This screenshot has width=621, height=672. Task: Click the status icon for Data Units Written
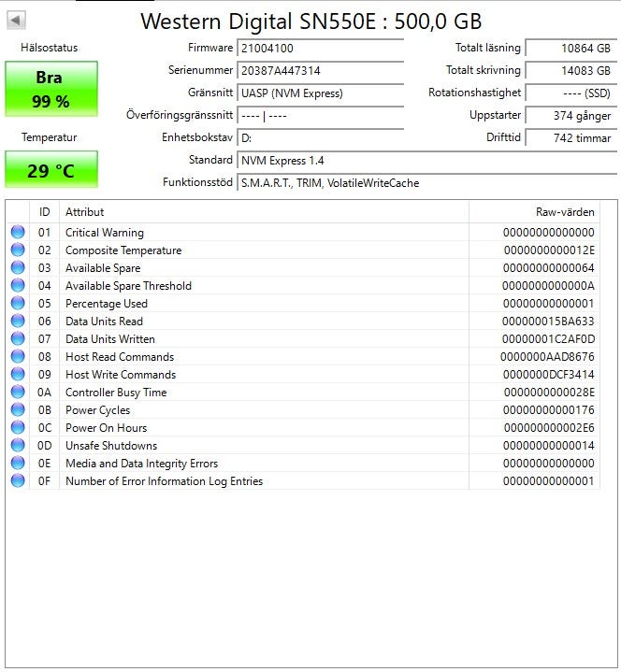[x=18, y=338]
